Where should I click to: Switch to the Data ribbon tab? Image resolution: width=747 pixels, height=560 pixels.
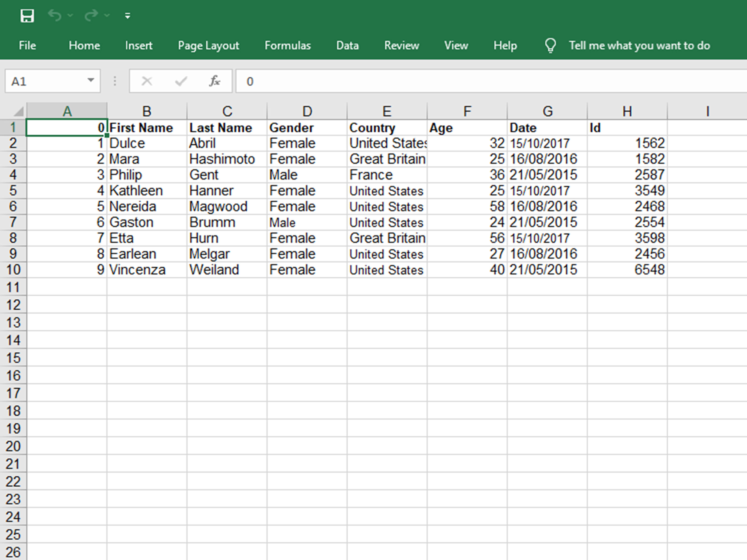[x=347, y=45]
